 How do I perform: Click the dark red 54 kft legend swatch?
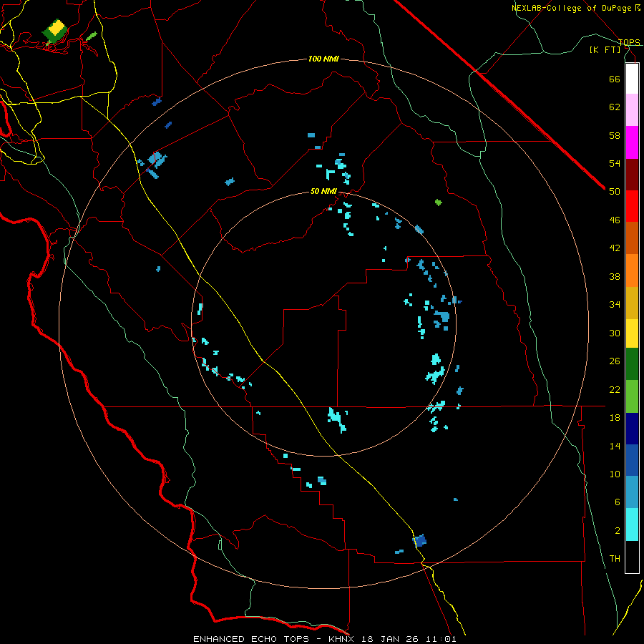coord(632,175)
